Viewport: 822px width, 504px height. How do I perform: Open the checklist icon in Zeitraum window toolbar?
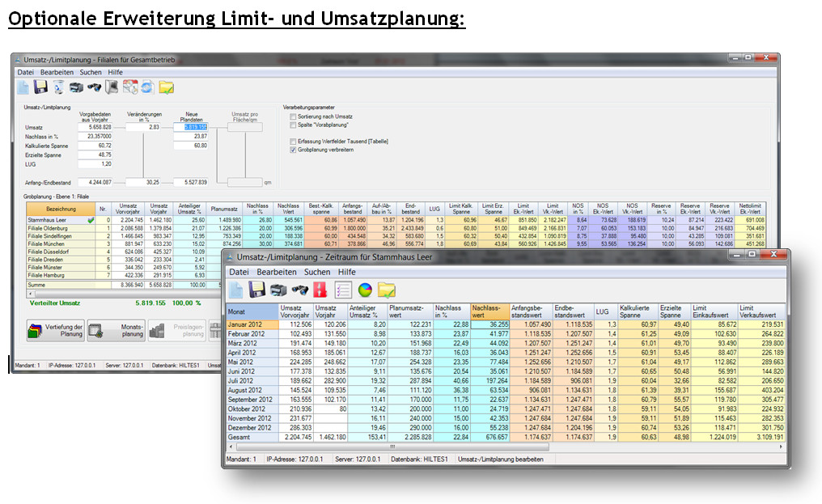[x=342, y=290]
